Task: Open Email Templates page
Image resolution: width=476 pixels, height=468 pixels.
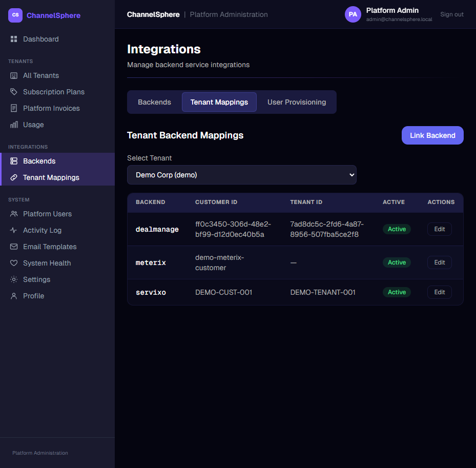Action: click(x=57, y=247)
